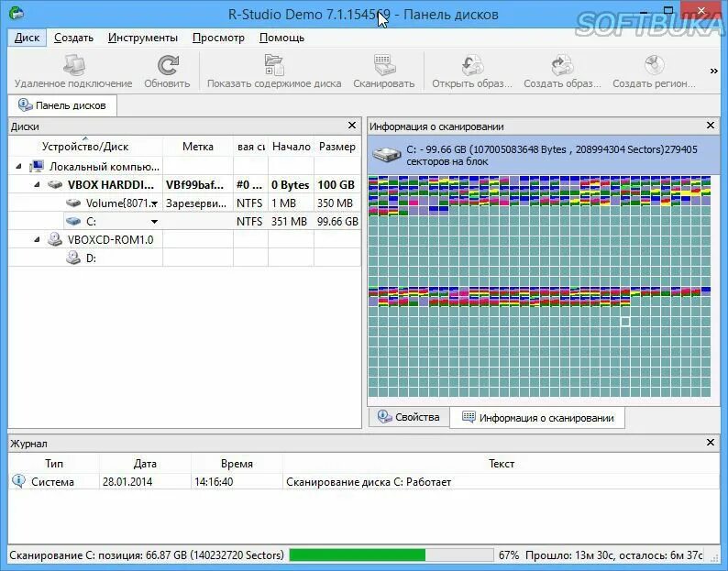Click the Тип log column header
This screenshot has width=728, height=571.
[x=54, y=463]
